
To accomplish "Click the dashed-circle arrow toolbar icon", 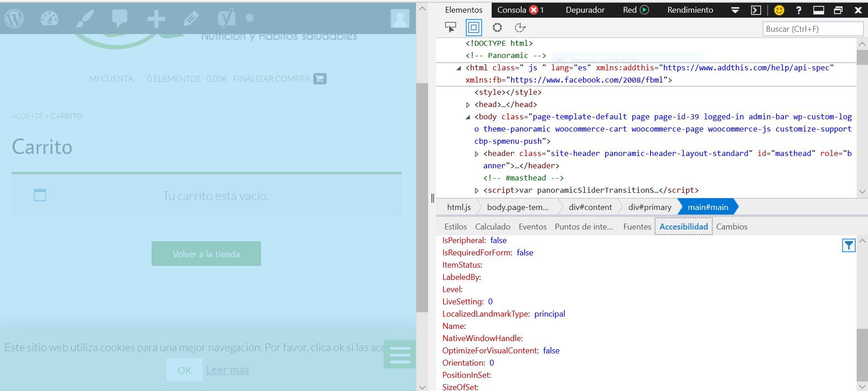I will pyautogui.click(x=520, y=28).
